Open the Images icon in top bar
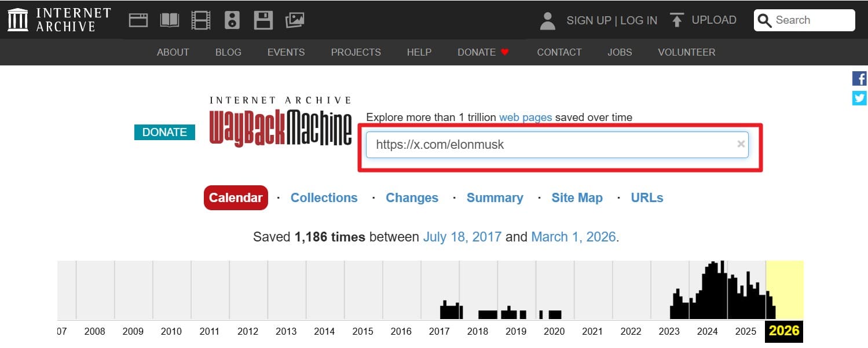The height and width of the screenshot is (348, 868). [x=295, y=21]
